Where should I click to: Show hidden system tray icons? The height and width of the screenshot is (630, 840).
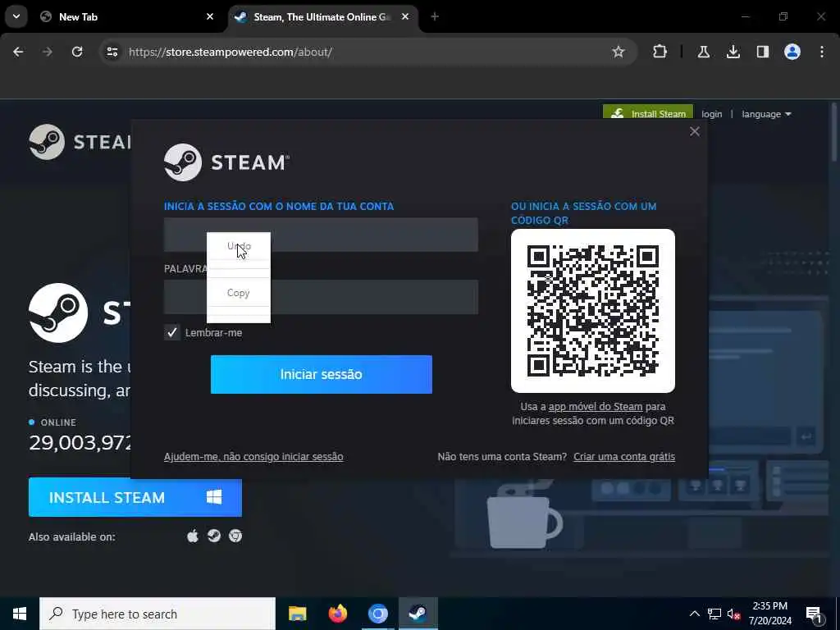(x=694, y=614)
